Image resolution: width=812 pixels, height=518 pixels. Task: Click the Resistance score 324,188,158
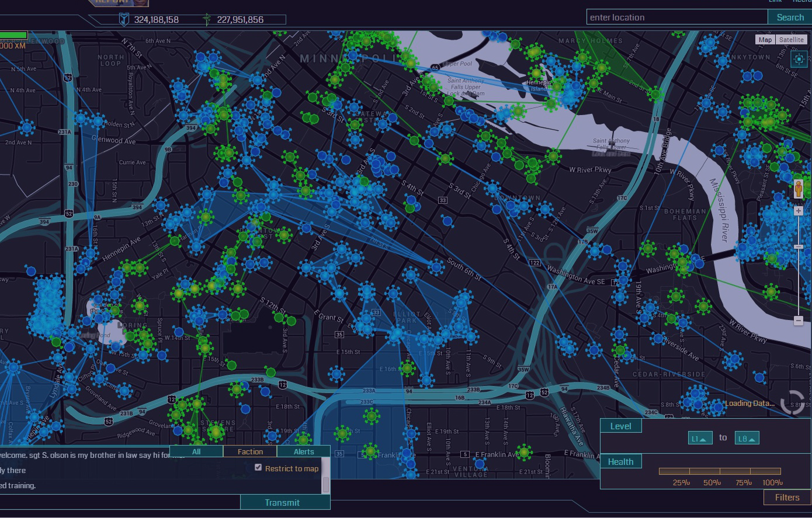click(x=157, y=19)
